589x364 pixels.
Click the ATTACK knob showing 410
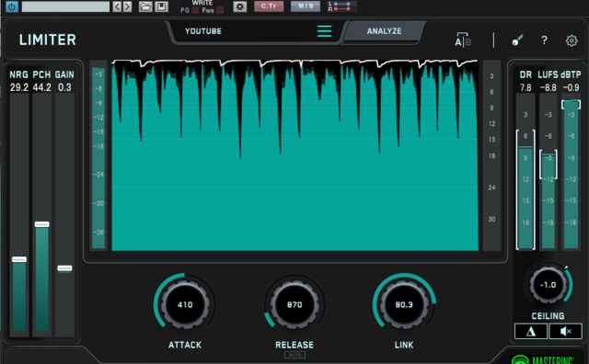tap(185, 304)
